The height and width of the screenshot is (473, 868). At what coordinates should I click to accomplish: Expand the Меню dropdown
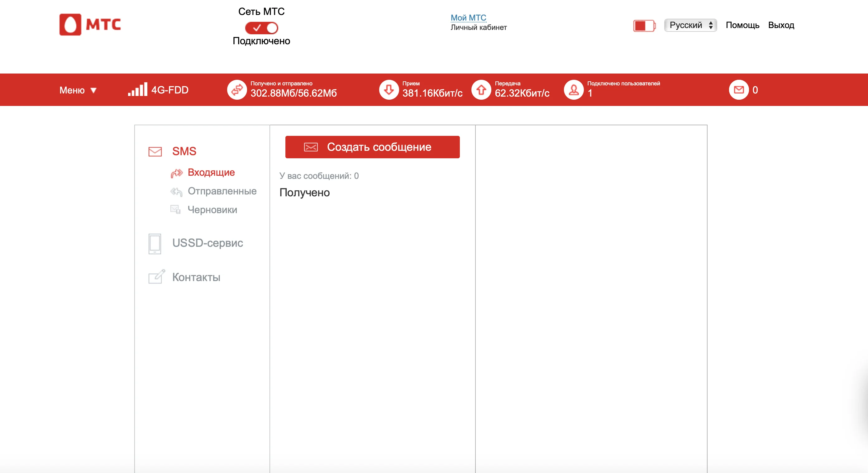click(x=78, y=90)
